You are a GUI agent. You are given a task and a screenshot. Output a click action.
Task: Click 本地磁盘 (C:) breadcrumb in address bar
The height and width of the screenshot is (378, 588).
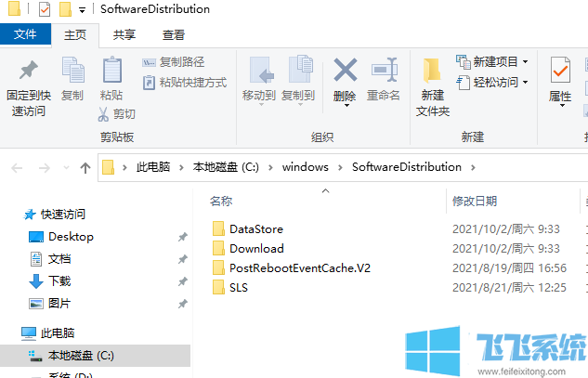(x=226, y=167)
